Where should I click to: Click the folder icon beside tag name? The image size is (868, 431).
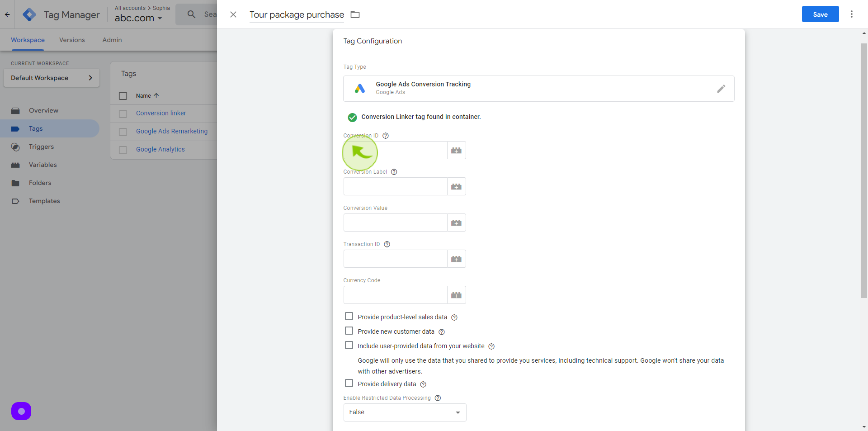click(355, 14)
